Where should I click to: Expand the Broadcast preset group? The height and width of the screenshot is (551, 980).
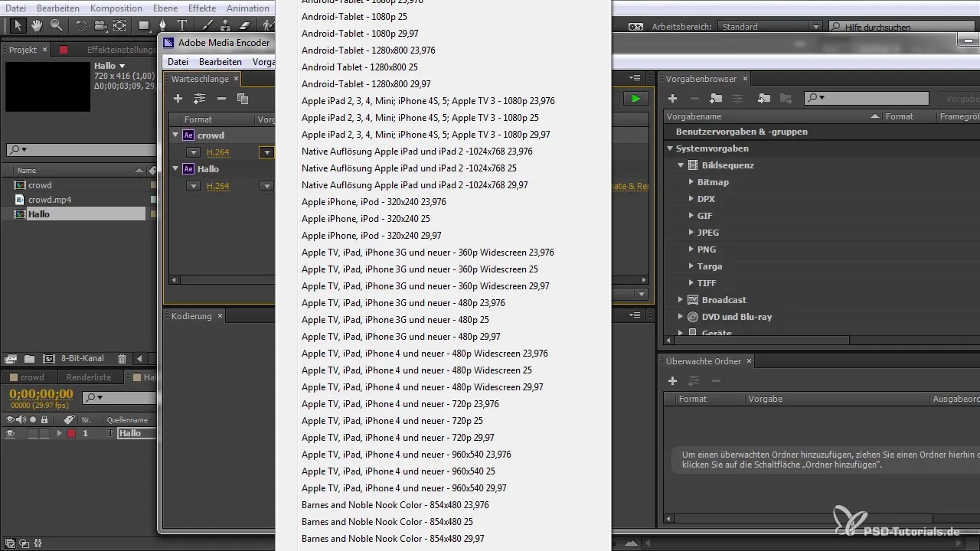(x=681, y=300)
